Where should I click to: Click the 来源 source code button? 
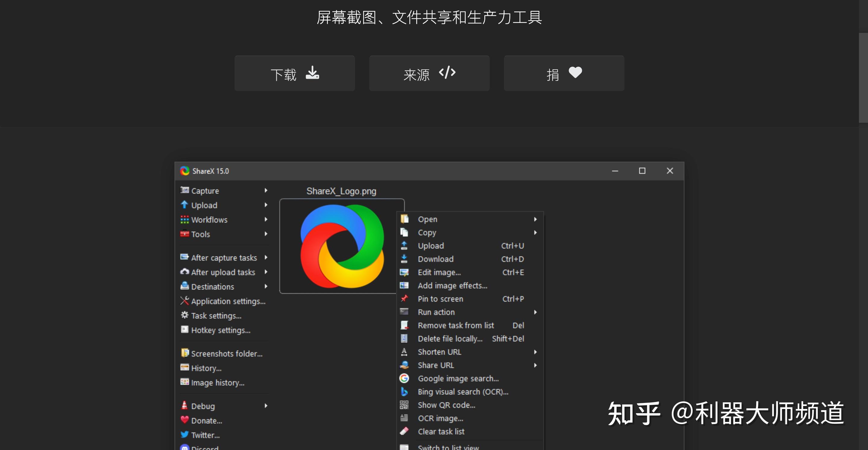click(429, 74)
